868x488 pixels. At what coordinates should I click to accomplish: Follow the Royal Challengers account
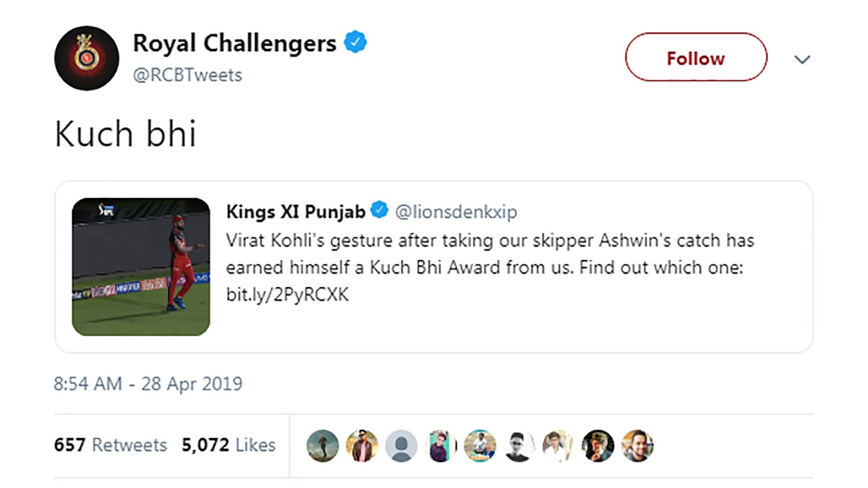696,57
